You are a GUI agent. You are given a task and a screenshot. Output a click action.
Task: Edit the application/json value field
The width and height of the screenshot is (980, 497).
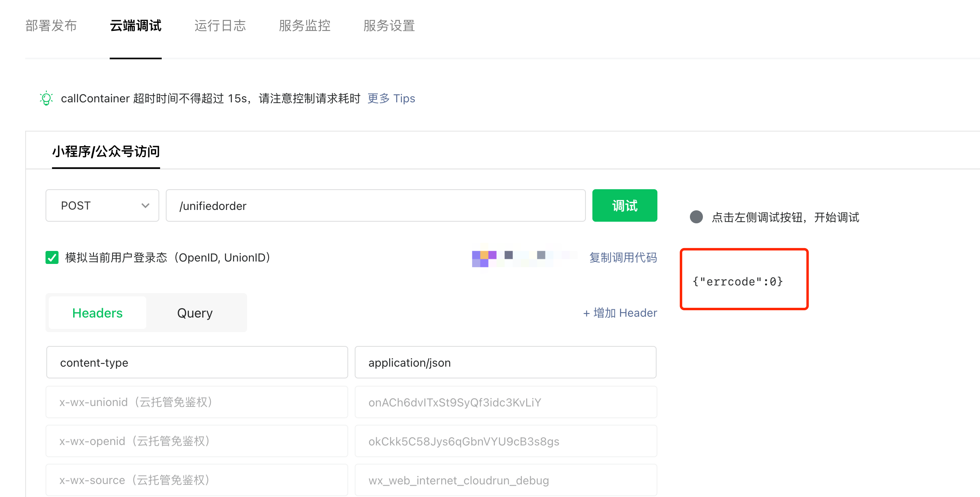[505, 362]
